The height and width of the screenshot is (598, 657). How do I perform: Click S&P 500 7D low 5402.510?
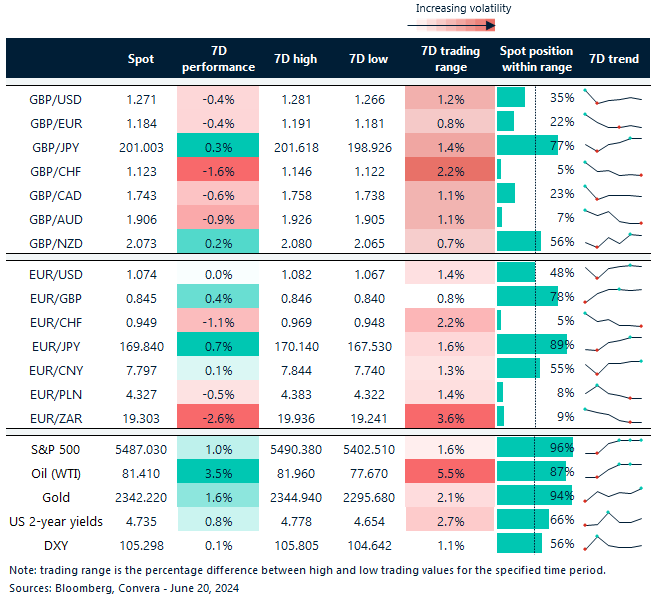coord(369,450)
